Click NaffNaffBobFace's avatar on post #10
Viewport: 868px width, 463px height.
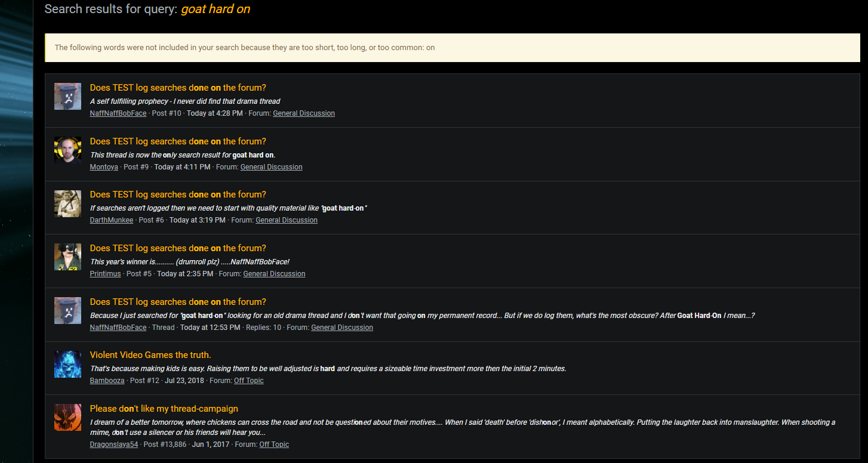(x=67, y=96)
